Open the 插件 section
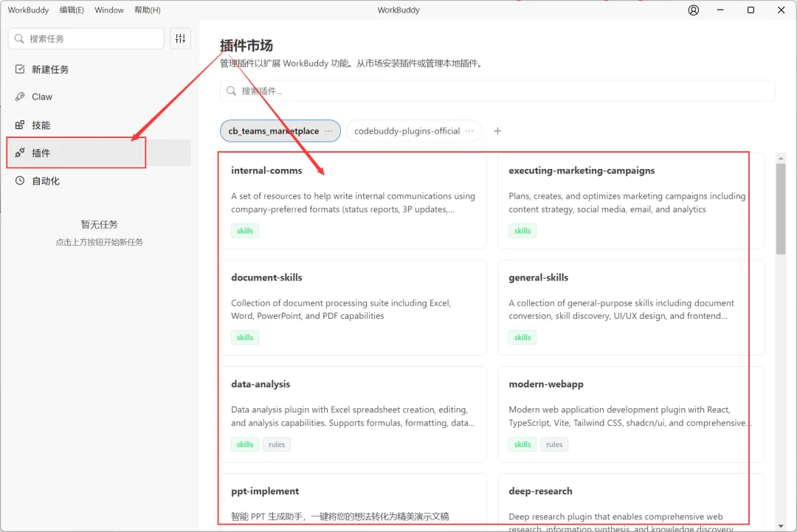The height and width of the screenshot is (532, 797). point(100,153)
